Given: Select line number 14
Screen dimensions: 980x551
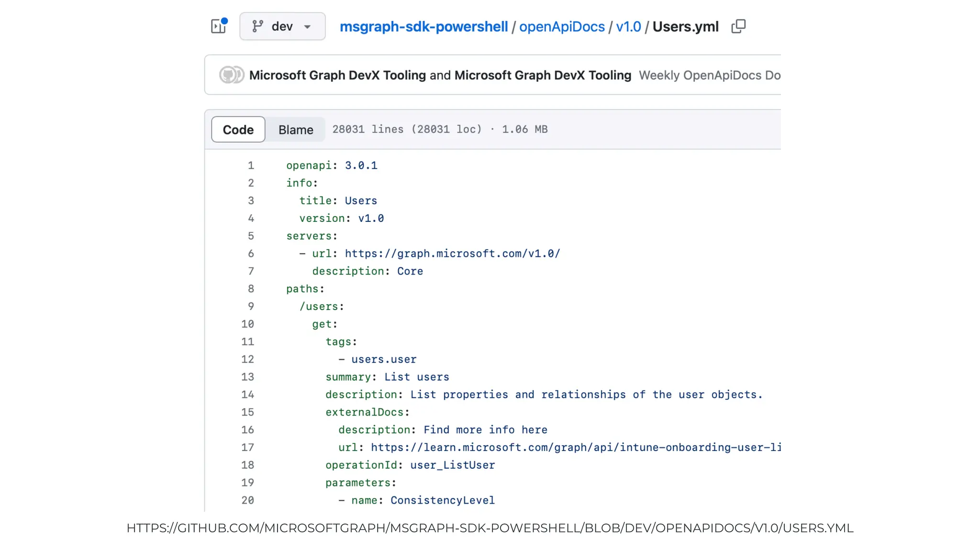Looking at the screenshot, I should [247, 395].
